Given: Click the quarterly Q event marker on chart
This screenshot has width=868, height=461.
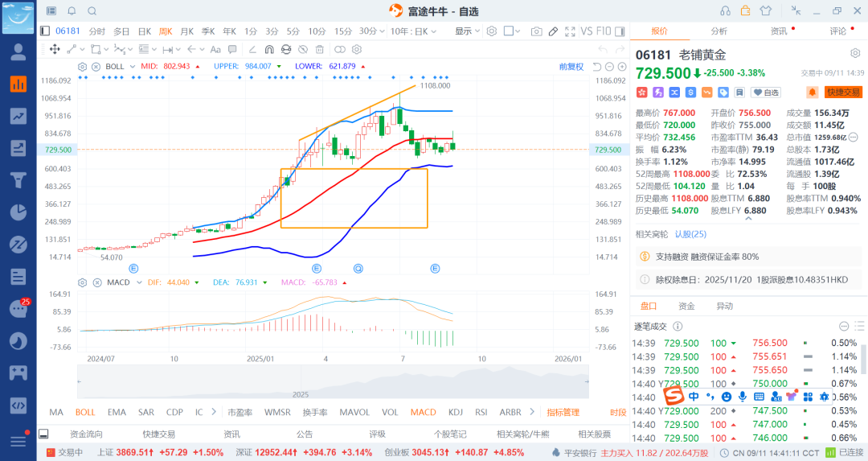Looking at the screenshot, I should tap(358, 269).
